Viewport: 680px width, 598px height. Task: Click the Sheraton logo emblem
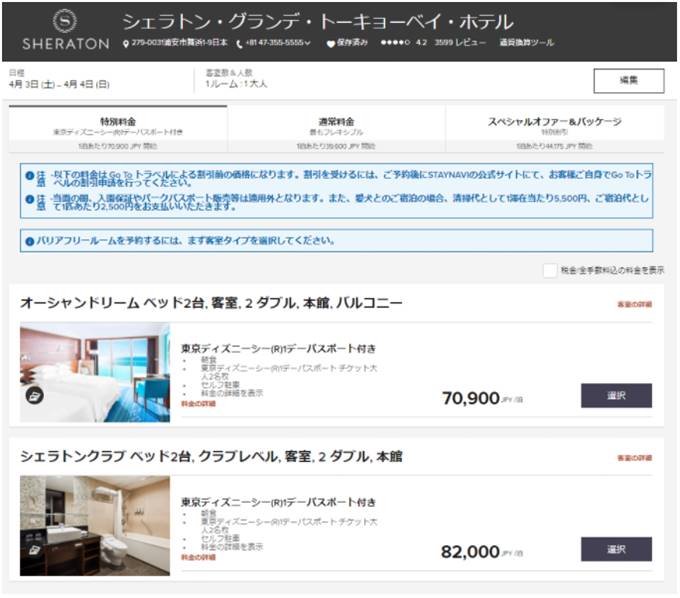(x=65, y=20)
